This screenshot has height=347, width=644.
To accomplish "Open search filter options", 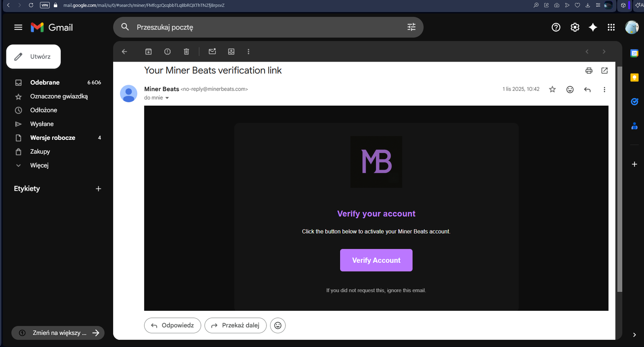I will tap(411, 27).
